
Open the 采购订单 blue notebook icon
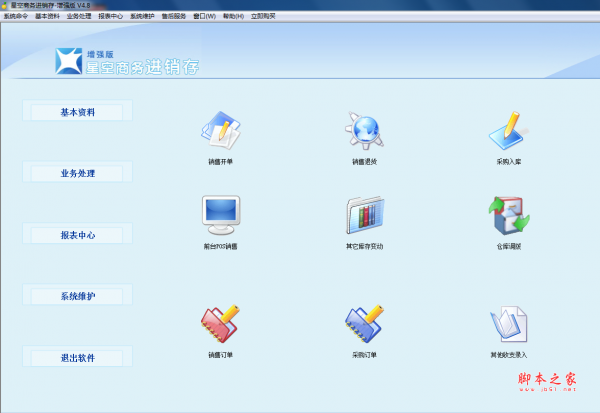tap(365, 323)
